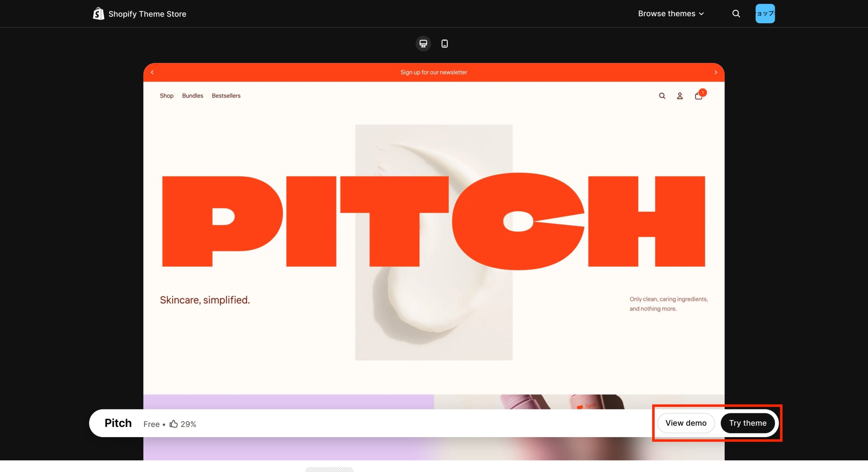Click the Shopify bag logo icon
Viewport: 868px width, 472px height.
(98, 14)
